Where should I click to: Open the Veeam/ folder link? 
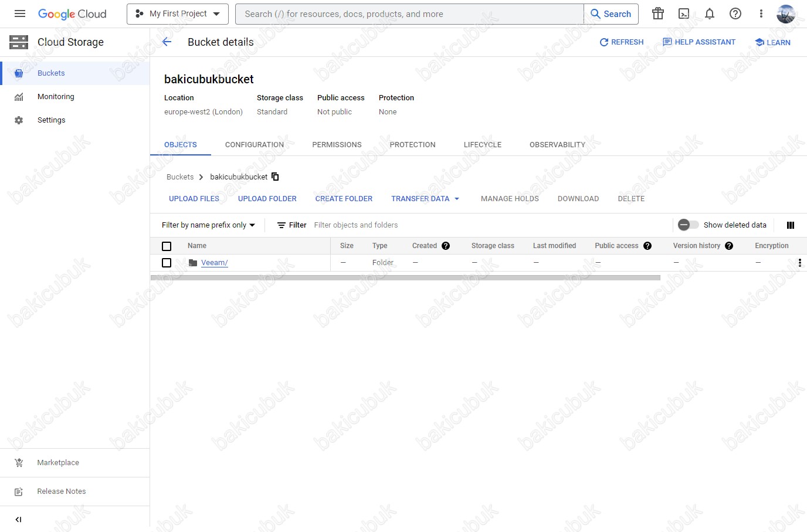tap(215, 263)
